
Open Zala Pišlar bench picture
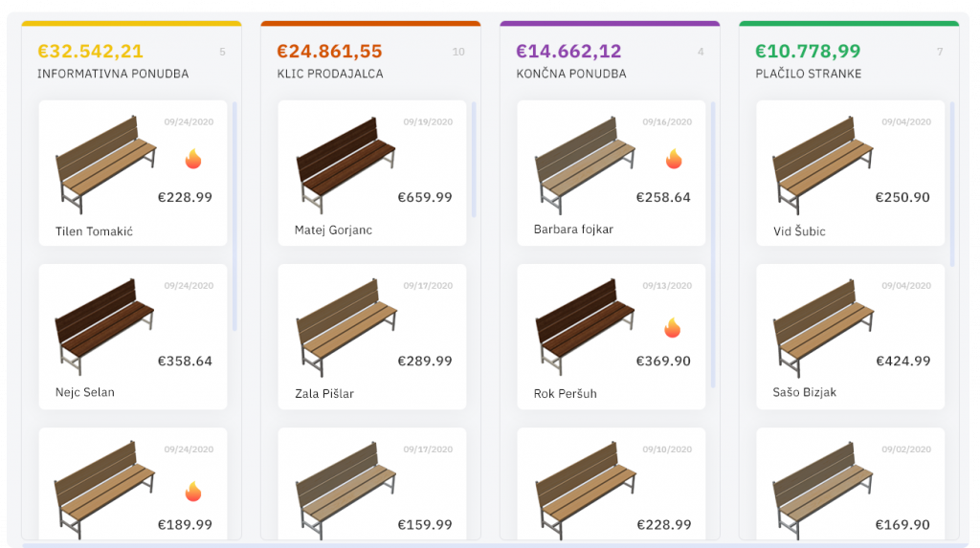345,327
